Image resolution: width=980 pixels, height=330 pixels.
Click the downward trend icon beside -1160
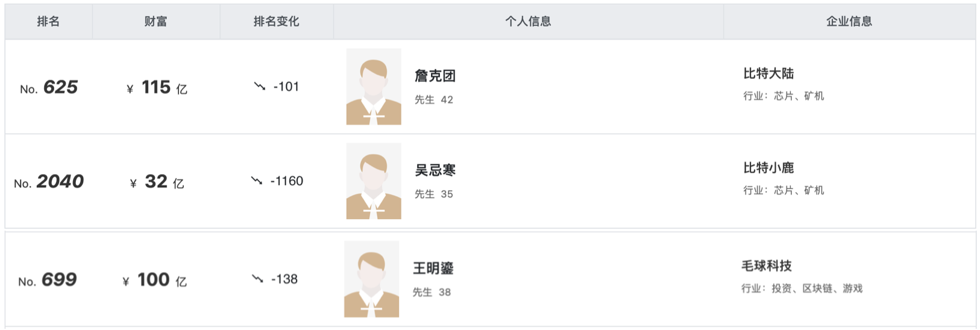click(x=257, y=181)
